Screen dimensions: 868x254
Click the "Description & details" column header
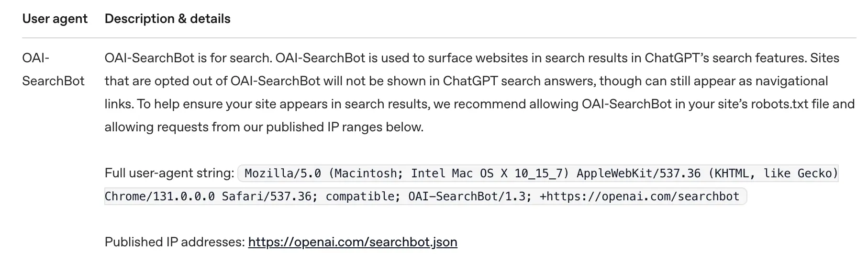(x=167, y=19)
